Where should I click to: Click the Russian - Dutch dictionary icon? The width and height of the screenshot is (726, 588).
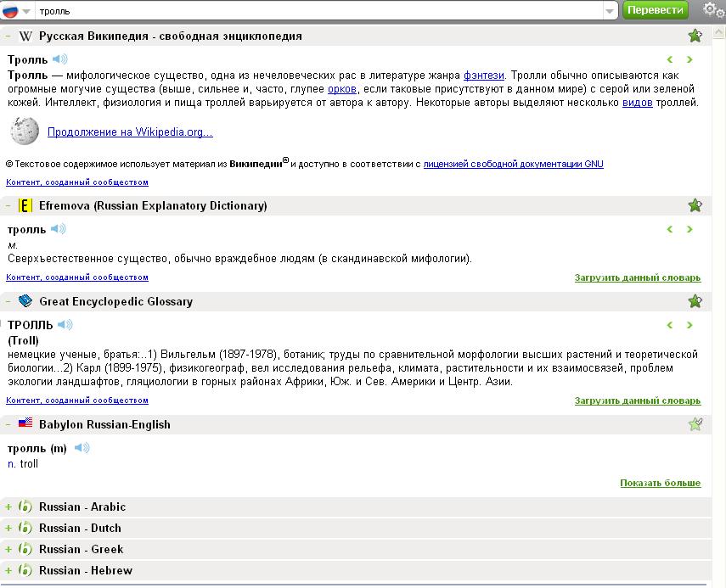pos(25,528)
